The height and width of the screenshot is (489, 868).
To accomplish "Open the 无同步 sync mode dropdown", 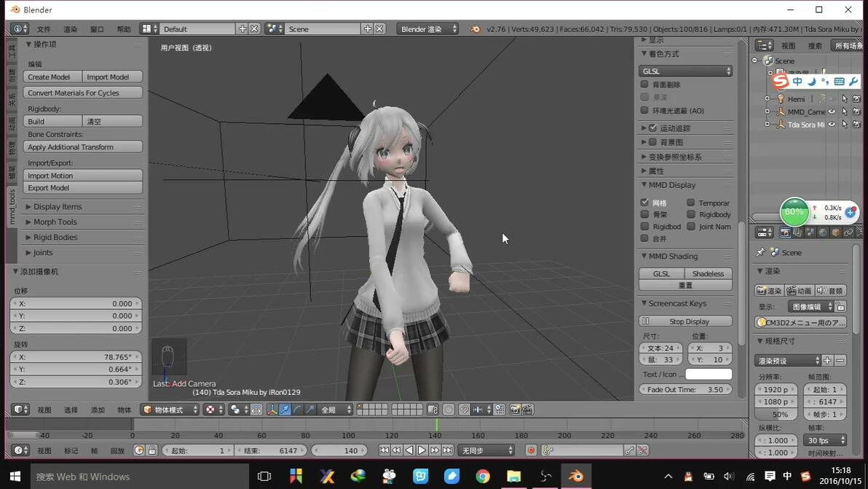I will pos(486,450).
